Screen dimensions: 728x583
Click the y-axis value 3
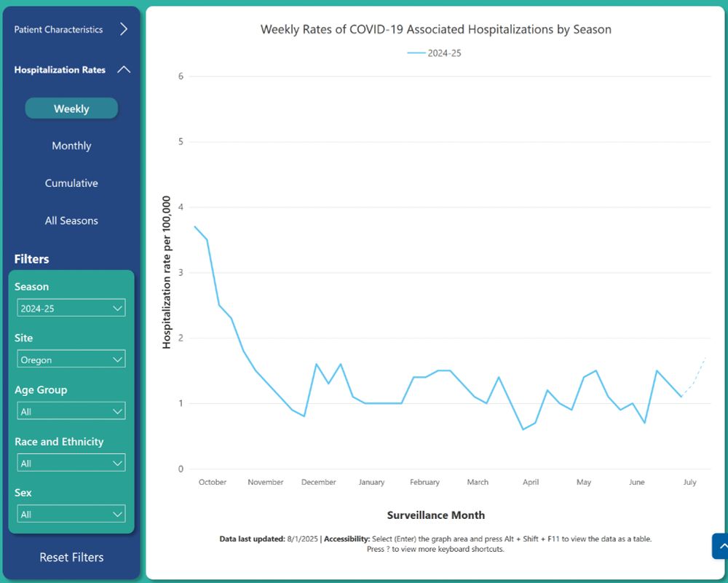[x=181, y=272]
